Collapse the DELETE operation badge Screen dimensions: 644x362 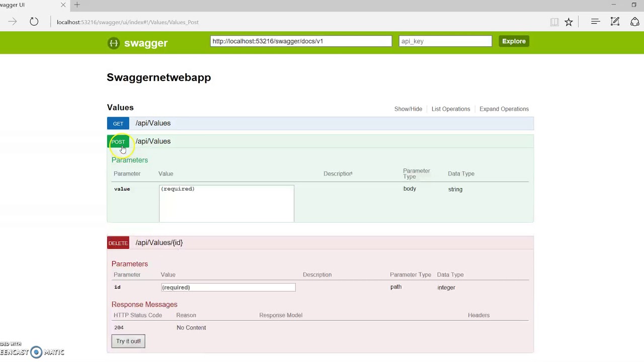(x=118, y=243)
